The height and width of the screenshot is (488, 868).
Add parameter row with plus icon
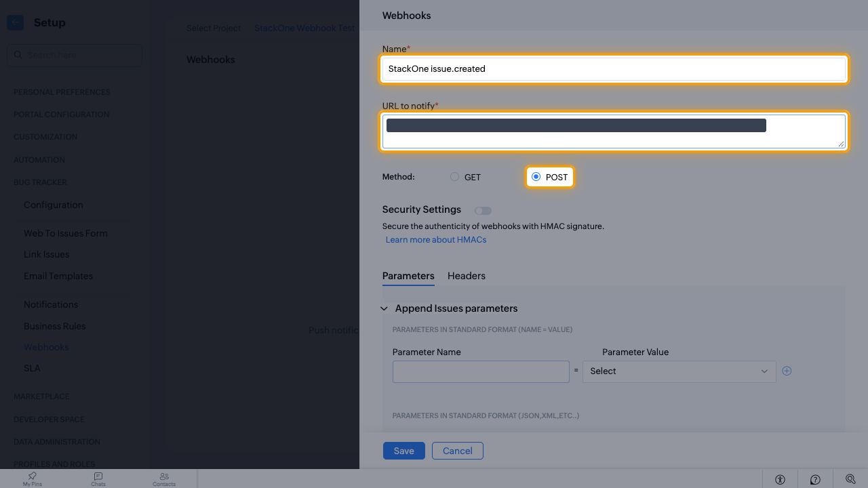point(787,371)
